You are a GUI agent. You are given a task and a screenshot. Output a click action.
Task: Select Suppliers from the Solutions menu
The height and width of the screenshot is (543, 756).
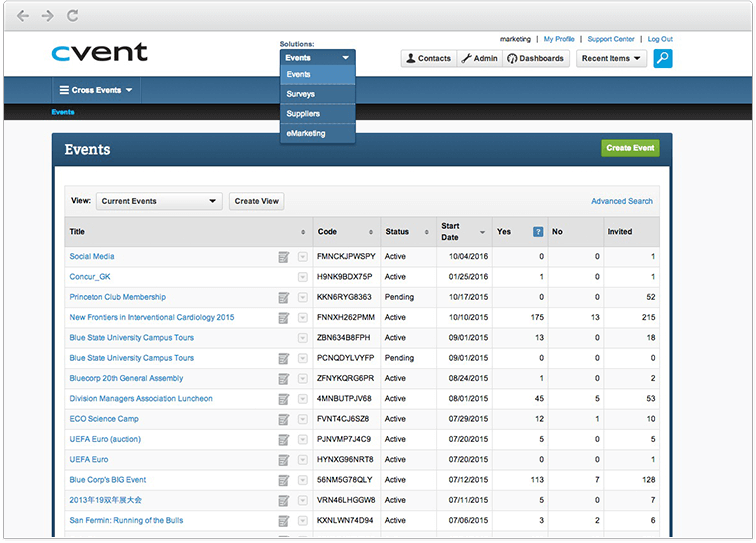click(303, 114)
